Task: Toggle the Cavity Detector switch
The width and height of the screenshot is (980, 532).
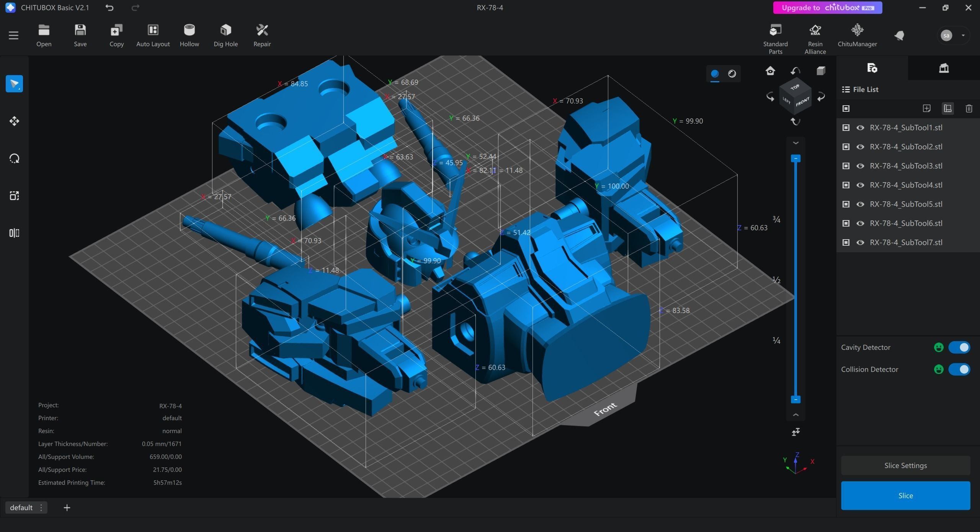Action: (x=959, y=348)
